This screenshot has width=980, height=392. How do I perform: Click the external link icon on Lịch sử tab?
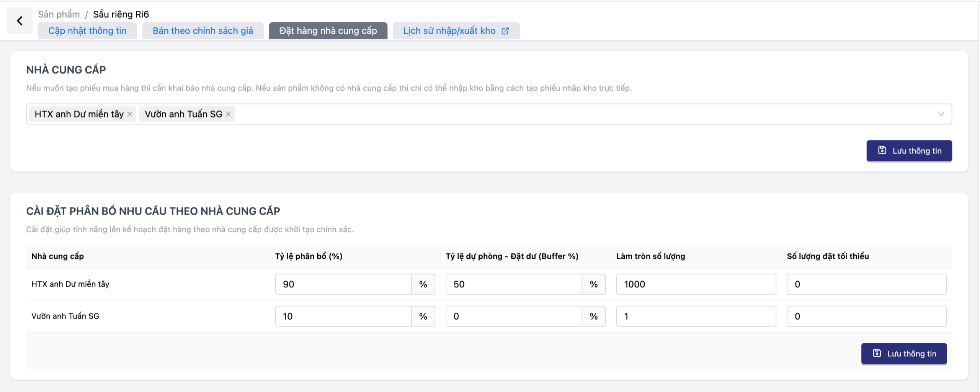tap(505, 31)
